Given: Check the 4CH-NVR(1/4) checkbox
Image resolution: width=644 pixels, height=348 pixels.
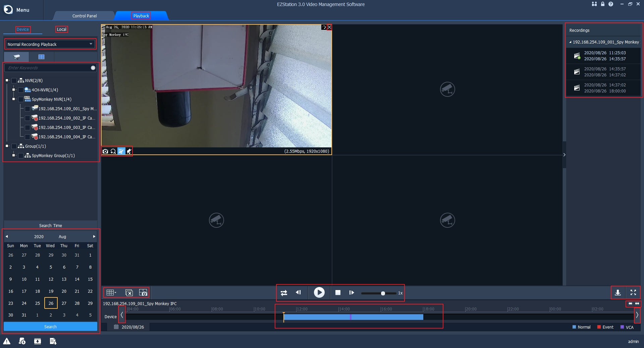Looking at the screenshot, I should 21,90.
